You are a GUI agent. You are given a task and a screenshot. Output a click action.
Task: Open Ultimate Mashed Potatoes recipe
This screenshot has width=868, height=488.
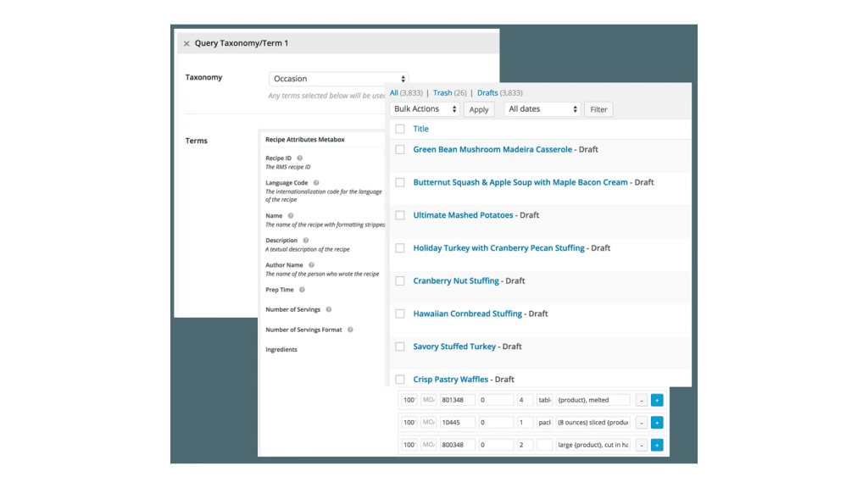[x=463, y=215]
